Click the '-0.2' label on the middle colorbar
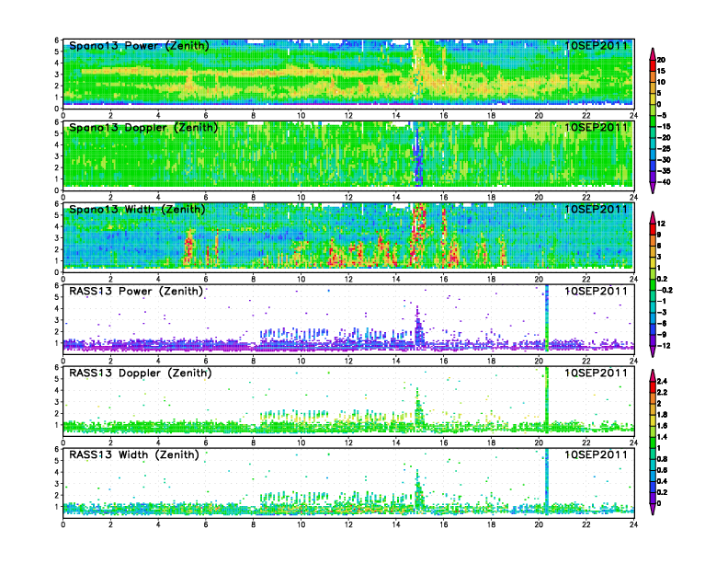This screenshot has height=563, width=728. [x=665, y=291]
